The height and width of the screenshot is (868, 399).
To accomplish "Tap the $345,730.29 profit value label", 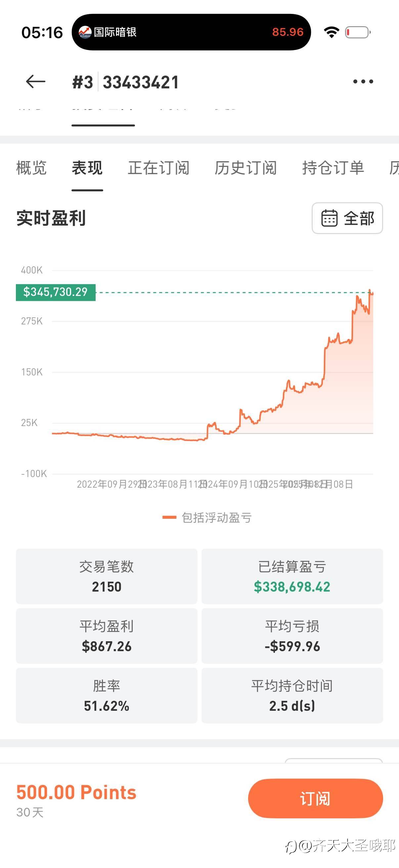I will click(x=56, y=292).
